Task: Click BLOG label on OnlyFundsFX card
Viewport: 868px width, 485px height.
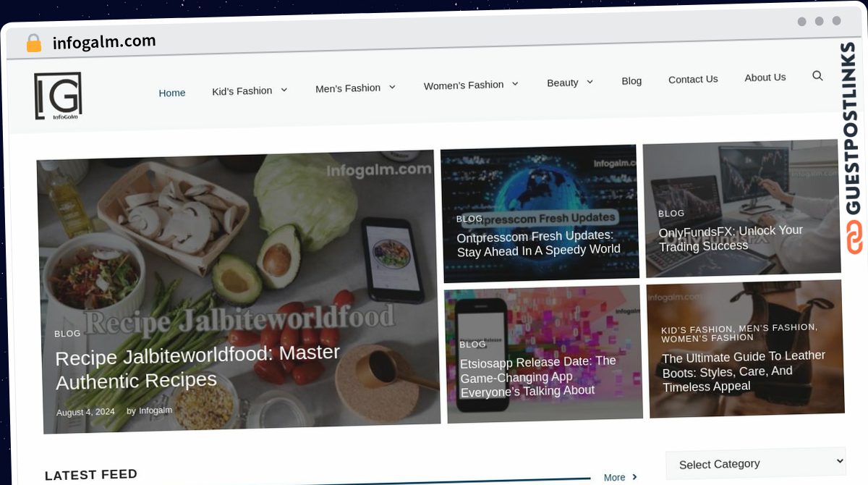Action: [x=671, y=214]
